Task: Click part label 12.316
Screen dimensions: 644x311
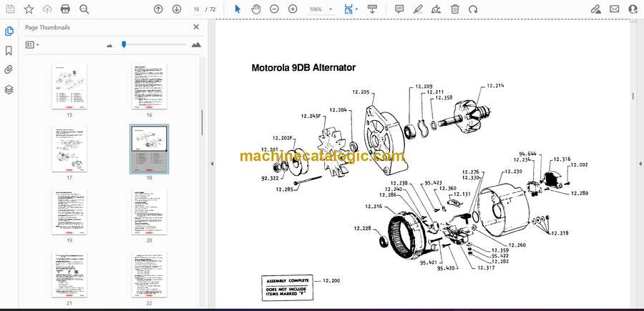Action: 562,159
